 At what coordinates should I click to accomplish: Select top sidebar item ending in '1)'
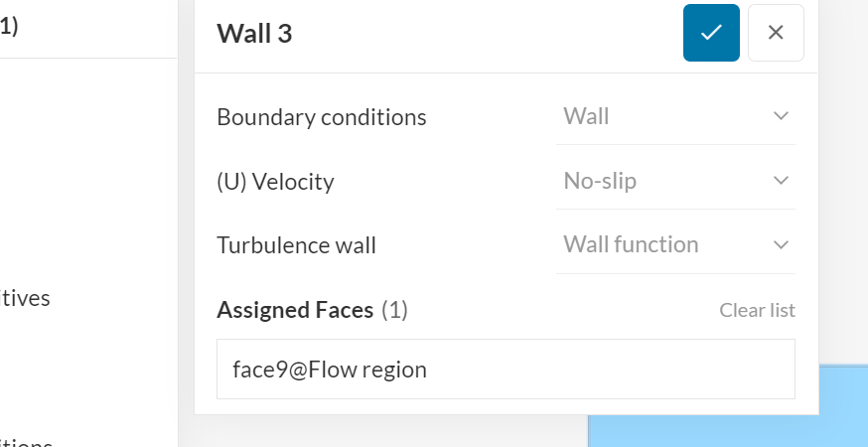tap(9, 27)
